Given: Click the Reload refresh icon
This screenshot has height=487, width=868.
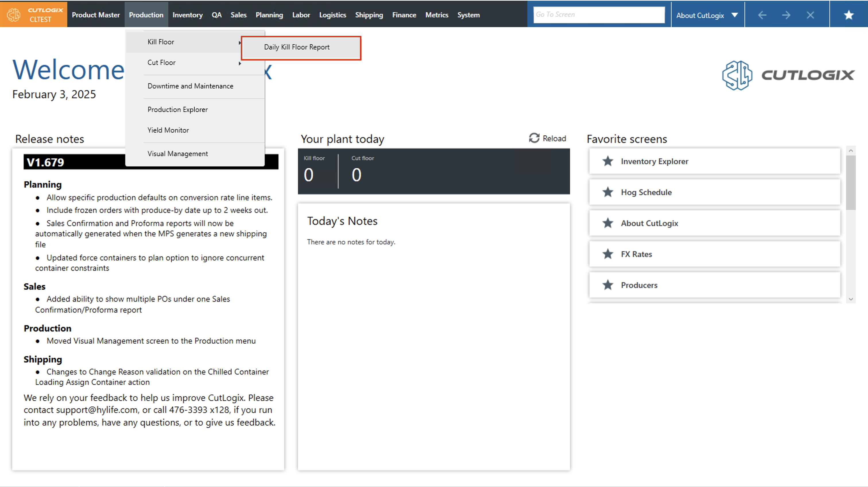Looking at the screenshot, I should coord(534,138).
